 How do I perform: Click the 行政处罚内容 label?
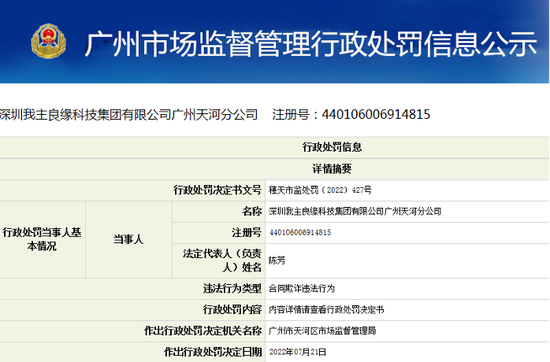point(232,309)
